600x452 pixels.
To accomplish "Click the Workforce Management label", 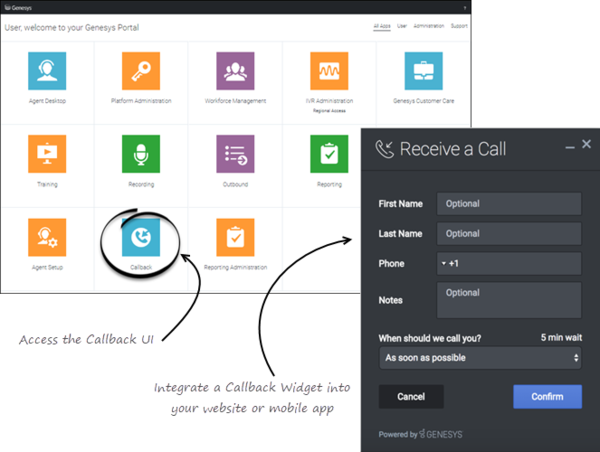I will tap(235, 101).
